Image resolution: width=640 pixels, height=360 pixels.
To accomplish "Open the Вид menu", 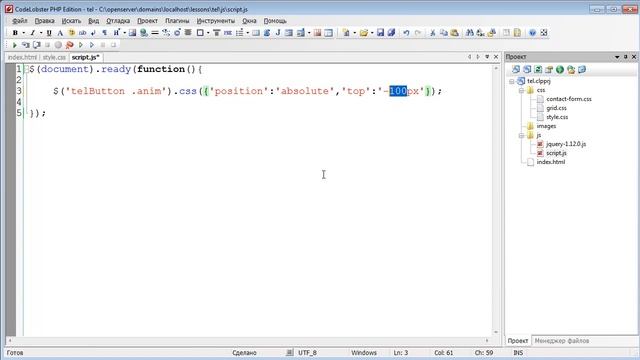I will click(x=93, y=21).
